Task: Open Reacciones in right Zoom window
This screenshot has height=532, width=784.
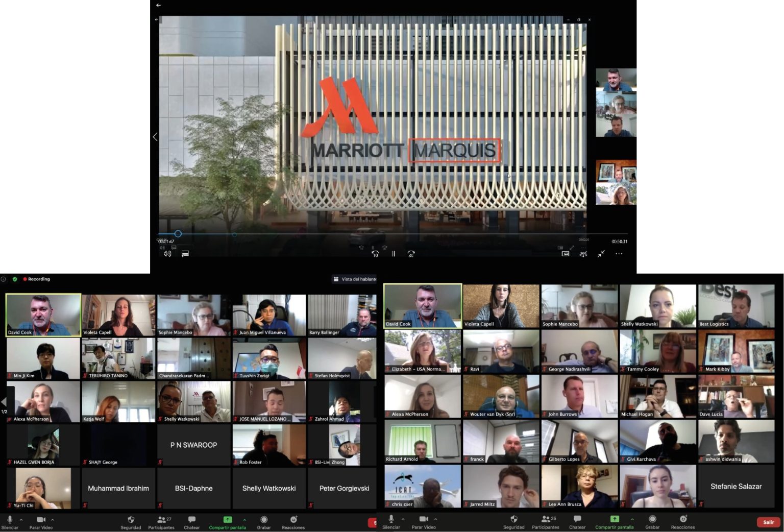Action: 683,522
